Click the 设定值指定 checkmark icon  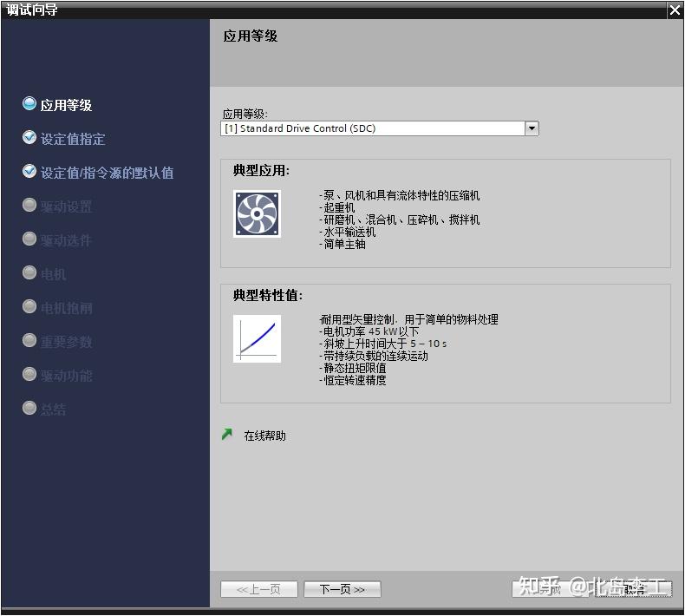(x=29, y=138)
